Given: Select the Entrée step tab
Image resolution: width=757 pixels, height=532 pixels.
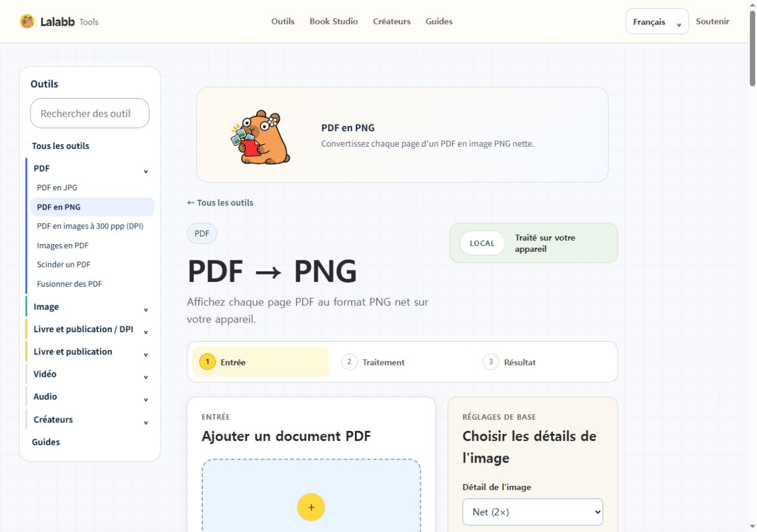Looking at the screenshot, I should point(261,362).
